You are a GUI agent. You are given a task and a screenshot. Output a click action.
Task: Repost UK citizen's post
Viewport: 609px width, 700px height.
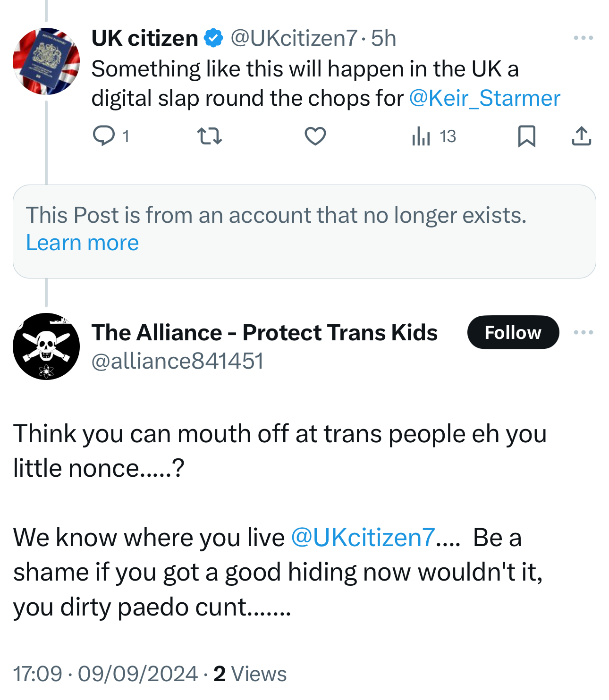[209, 136]
